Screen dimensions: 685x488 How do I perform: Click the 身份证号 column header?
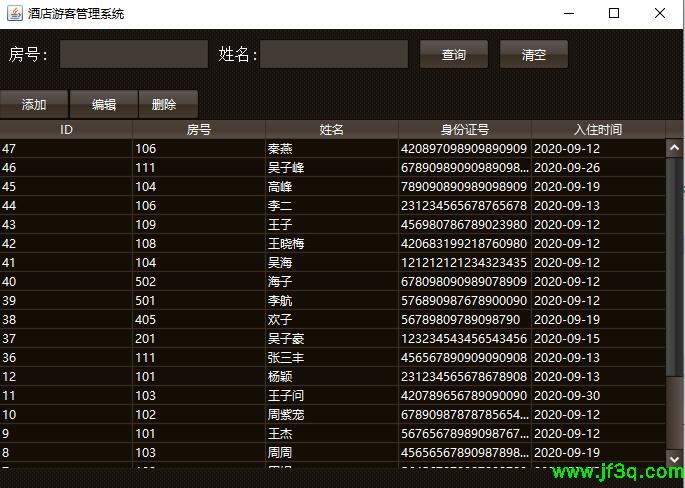tap(465, 129)
